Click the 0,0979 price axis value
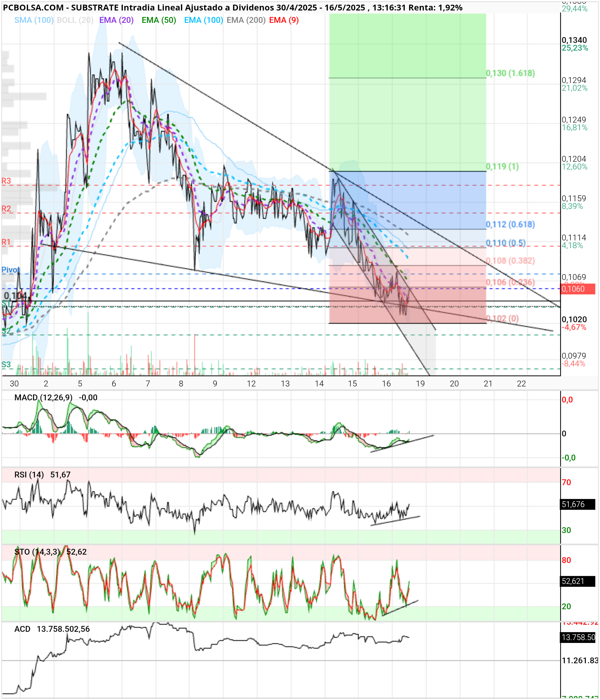The width and height of the screenshot is (600, 700). tap(574, 356)
